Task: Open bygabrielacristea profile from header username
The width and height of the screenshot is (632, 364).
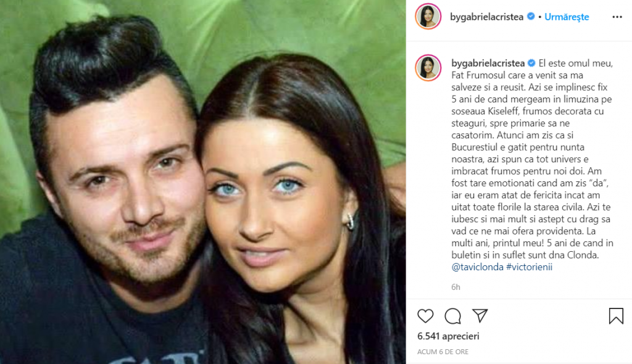Action: 486,17
